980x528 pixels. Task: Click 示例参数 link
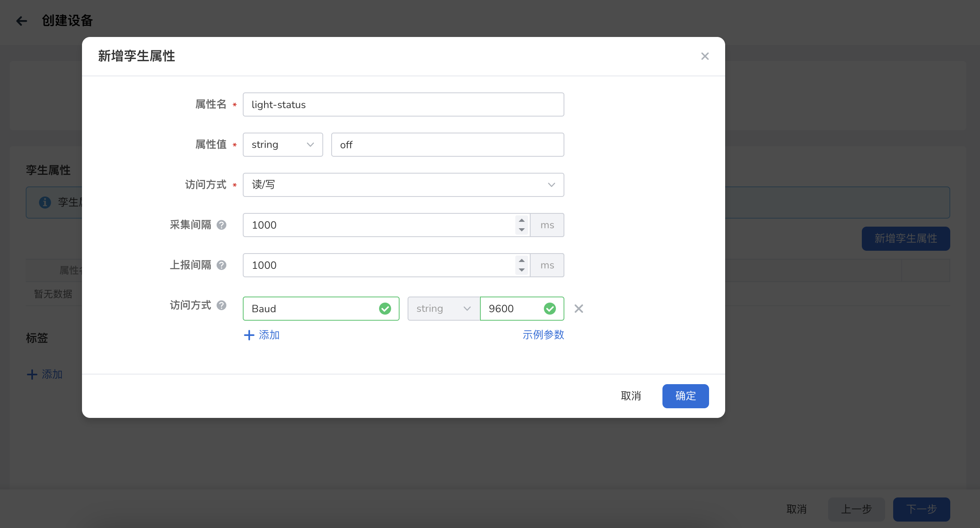pyautogui.click(x=543, y=335)
